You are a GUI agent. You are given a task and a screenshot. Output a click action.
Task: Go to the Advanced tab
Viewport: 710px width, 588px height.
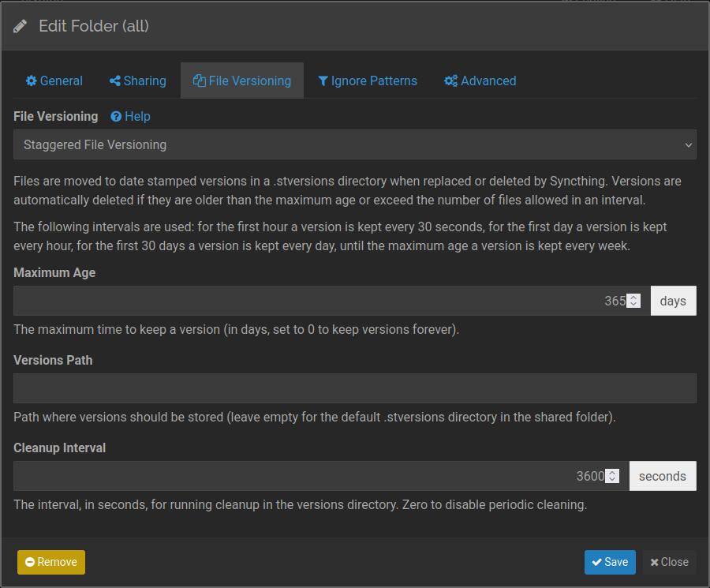[480, 81]
